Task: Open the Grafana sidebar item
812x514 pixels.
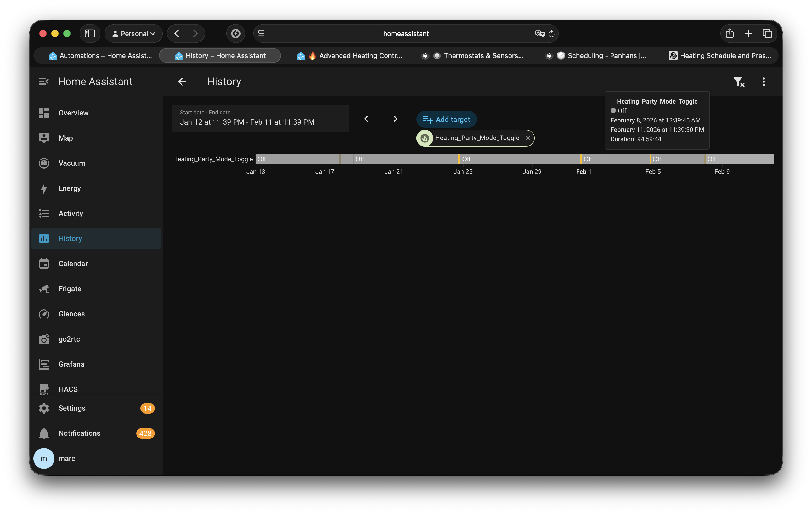Action: (x=71, y=364)
